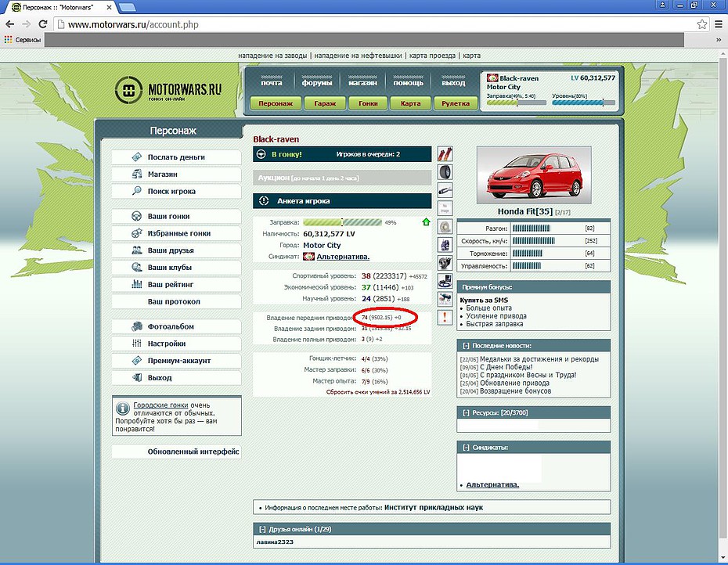Open the форумы top menu item
Screen dimensions: 728x565
pos(317,83)
